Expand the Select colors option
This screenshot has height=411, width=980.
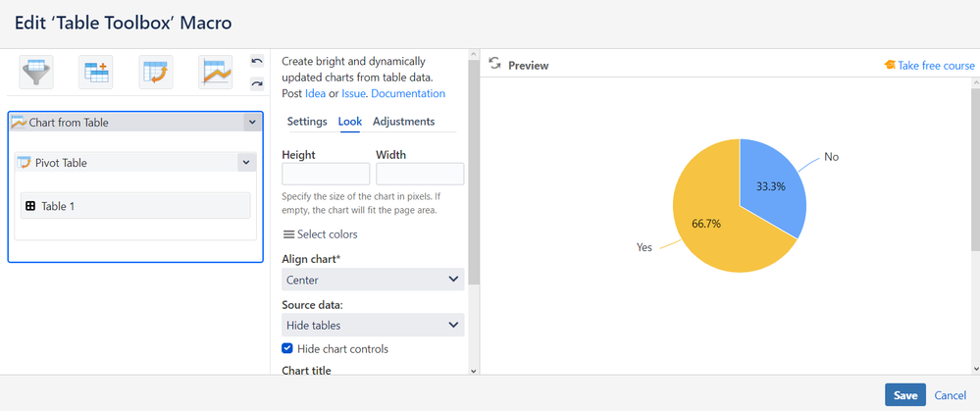[x=320, y=234]
